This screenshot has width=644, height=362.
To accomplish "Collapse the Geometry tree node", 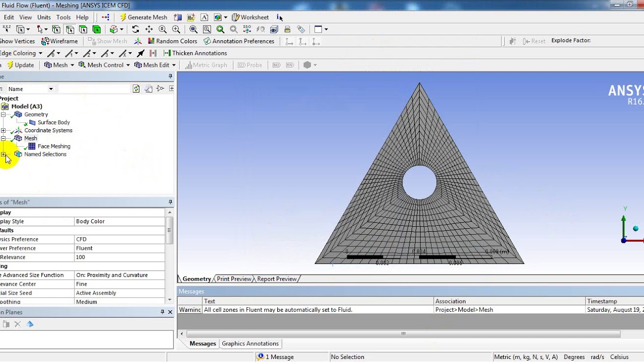I will tap(3, 115).
